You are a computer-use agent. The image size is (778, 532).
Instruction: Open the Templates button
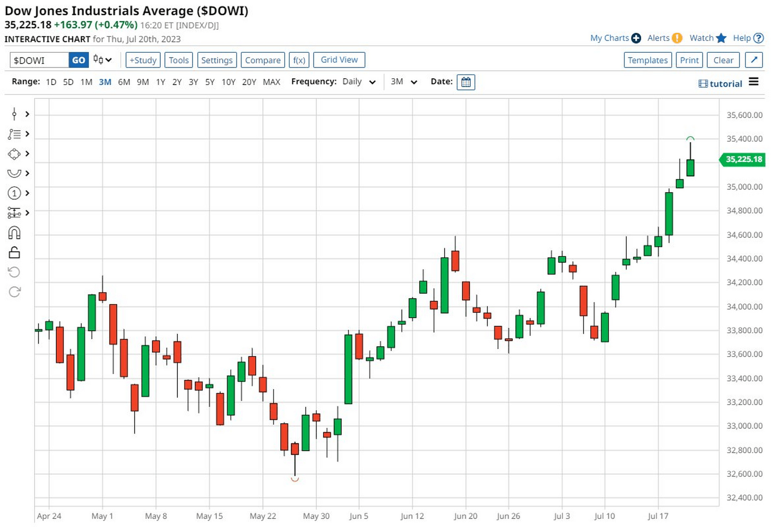[648, 60]
